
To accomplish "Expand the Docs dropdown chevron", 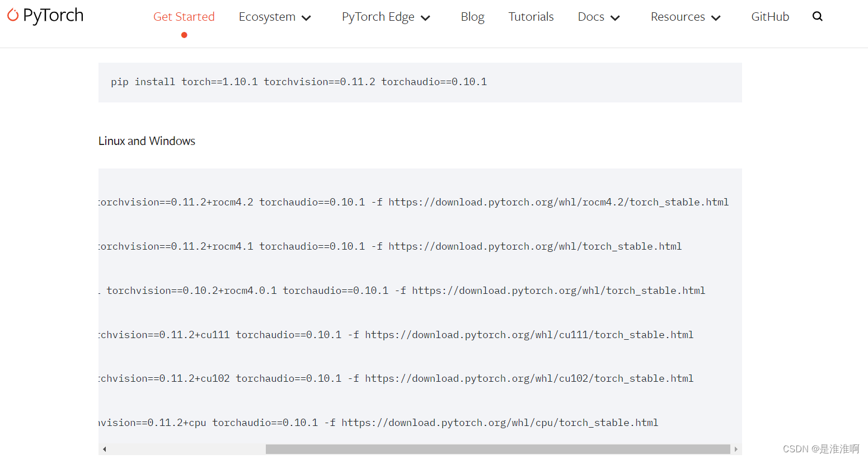I will pyautogui.click(x=616, y=17).
